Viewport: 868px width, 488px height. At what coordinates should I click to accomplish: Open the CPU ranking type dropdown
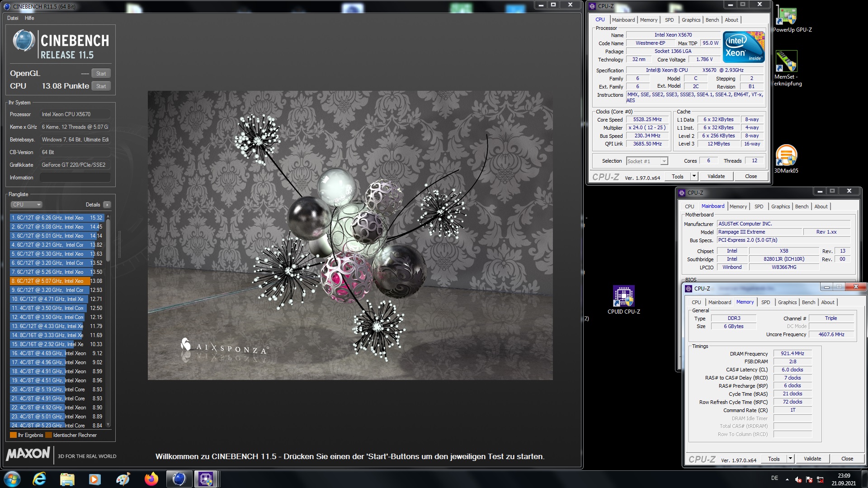[26, 205]
